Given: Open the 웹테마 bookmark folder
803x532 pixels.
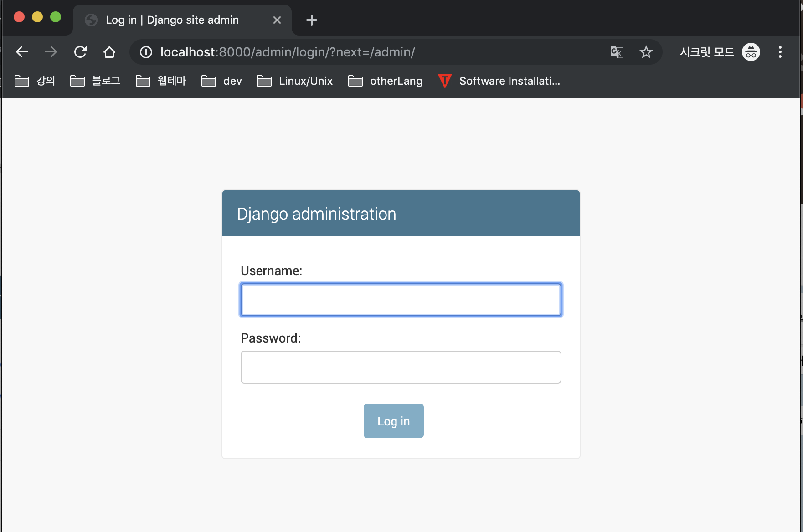Looking at the screenshot, I should 161,81.
